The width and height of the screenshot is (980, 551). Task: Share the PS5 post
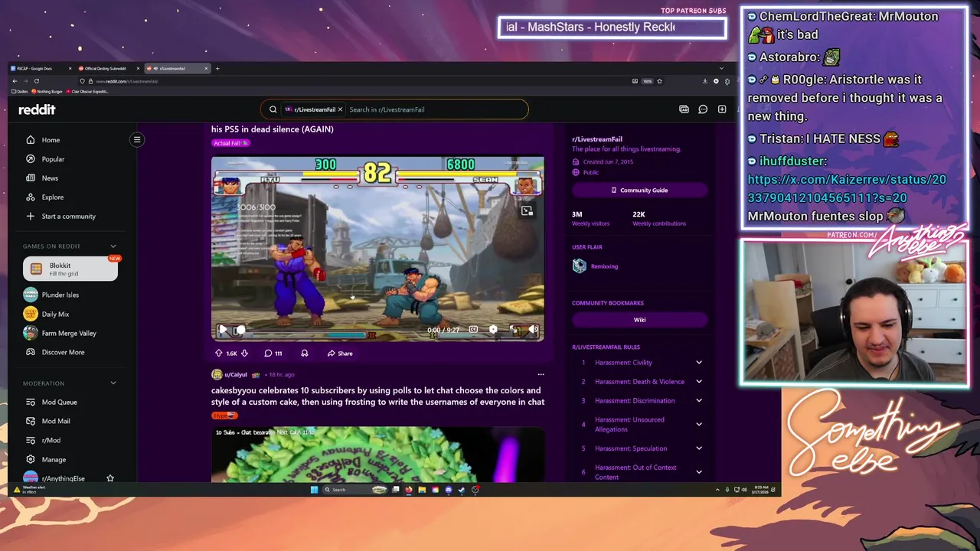(x=340, y=354)
